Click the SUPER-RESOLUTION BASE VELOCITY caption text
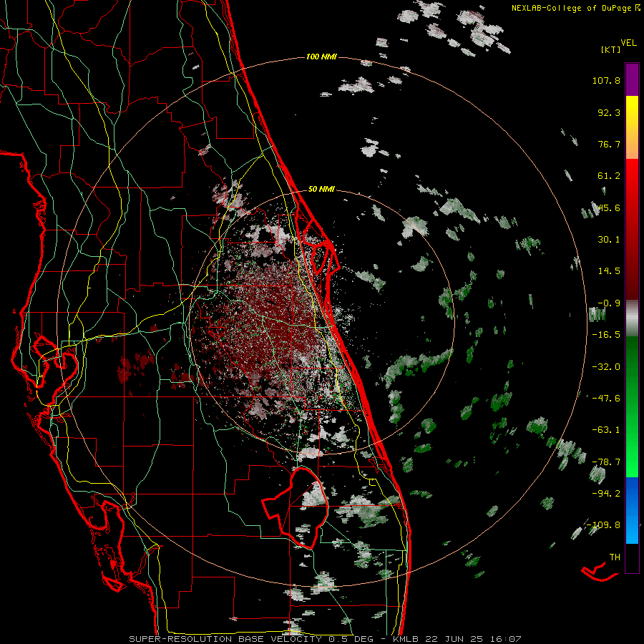The width and height of the screenshot is (644, 644). pyautogui.click(x=225, y=639)
